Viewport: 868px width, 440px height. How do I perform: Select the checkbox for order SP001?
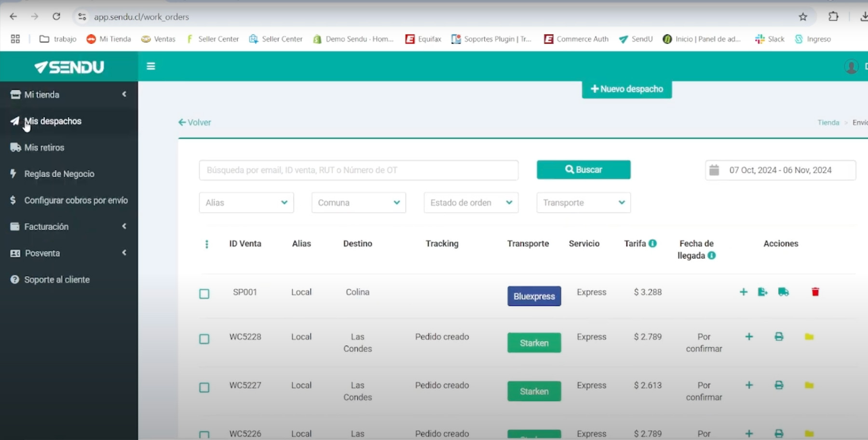coord(204,294)
